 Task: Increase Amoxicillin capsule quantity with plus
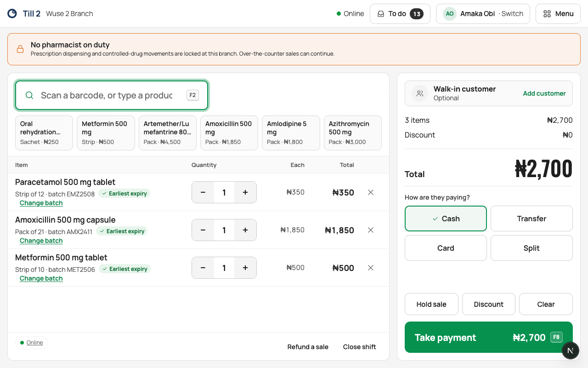245,230
